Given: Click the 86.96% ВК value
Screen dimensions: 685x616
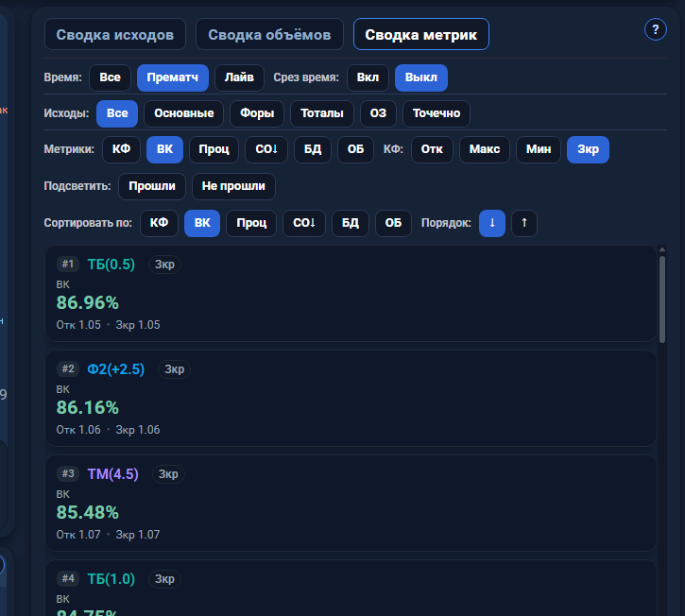Looking at the screenshot, I should (x=87, y=302).
